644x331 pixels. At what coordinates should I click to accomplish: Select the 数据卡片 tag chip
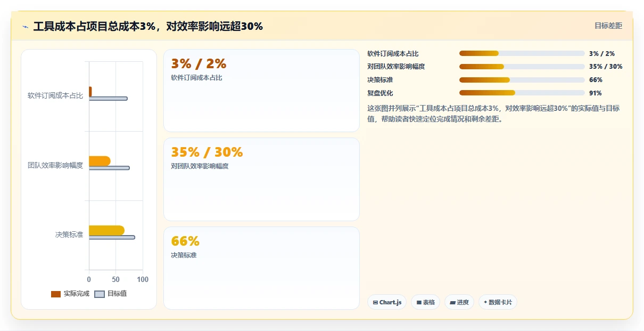498,302
